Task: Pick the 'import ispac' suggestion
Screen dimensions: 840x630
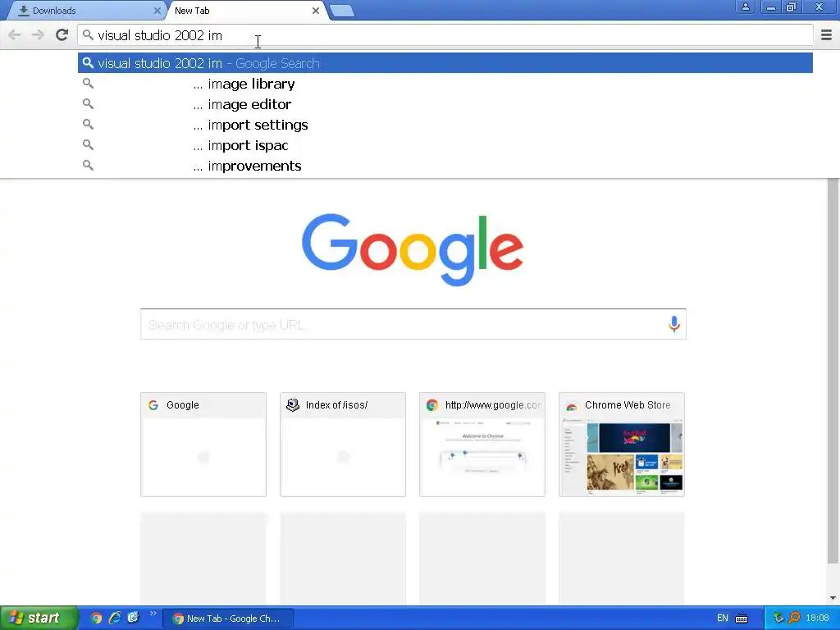Action: 445,145
